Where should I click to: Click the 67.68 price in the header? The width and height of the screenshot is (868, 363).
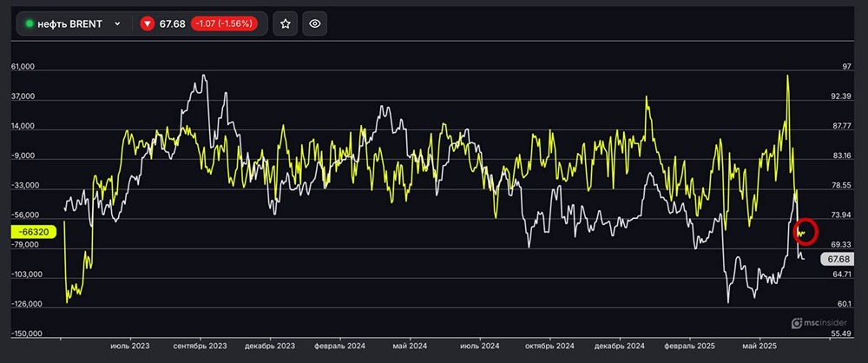point(173,23)
